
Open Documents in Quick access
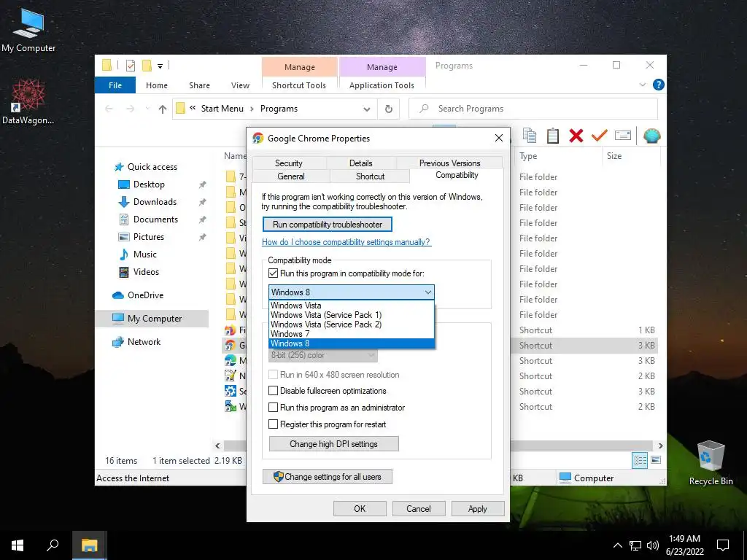click(155, 219)
